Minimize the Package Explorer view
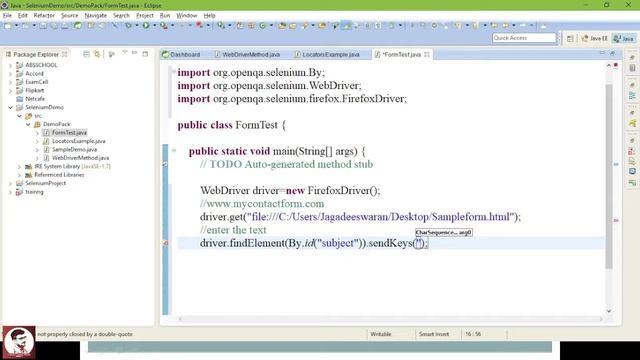Image resolution: width=640 pixels, height=360 pixels. [134, 53]
